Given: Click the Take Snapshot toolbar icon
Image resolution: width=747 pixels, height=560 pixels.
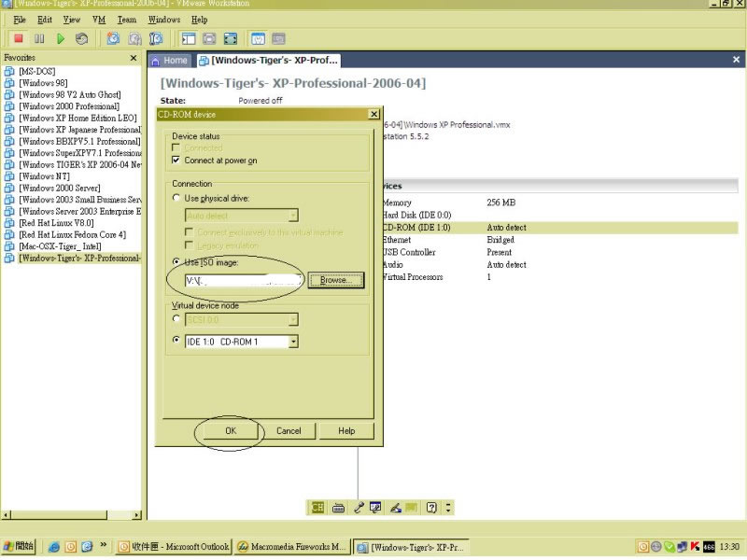Looking at the screenshot, I should (113, 38).
